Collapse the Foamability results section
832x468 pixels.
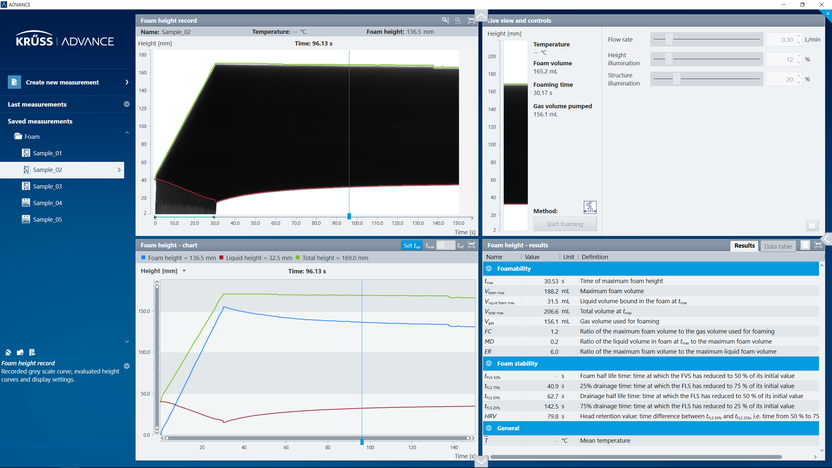[x=489, y=269]
